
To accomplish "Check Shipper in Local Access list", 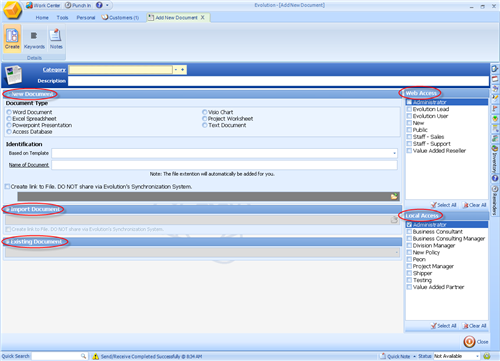I will 409,273.
